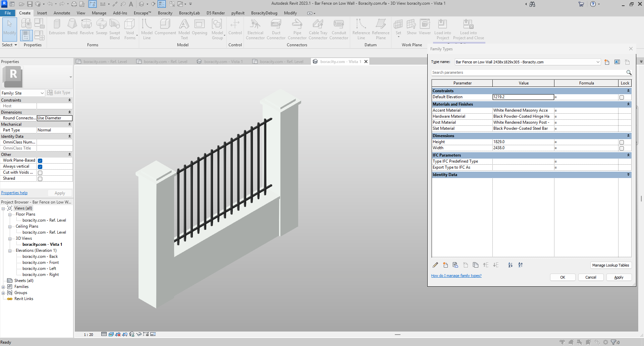The height and width of the screenshot is (346, 644).
Task: Open the Insert ribbon tab
Action: pyautogui.click(x=42, y=13)
